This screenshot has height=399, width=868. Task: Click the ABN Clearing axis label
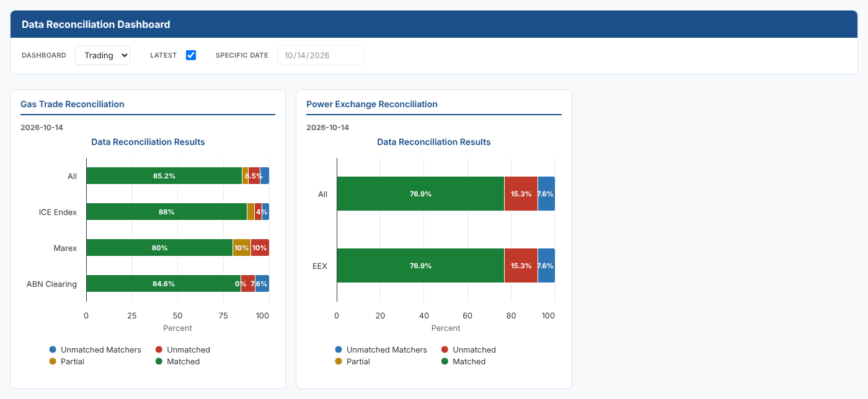[x=51, y=284]
